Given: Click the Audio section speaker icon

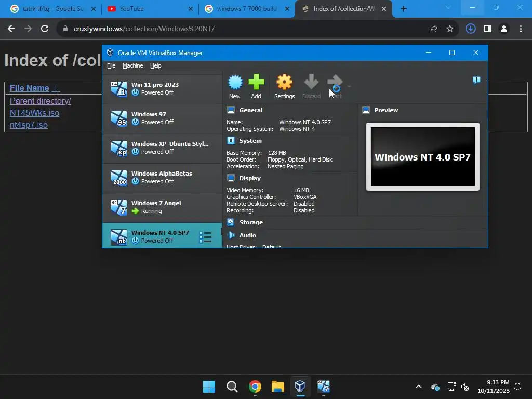Looking at the screenshot, I should pos(231,235).
